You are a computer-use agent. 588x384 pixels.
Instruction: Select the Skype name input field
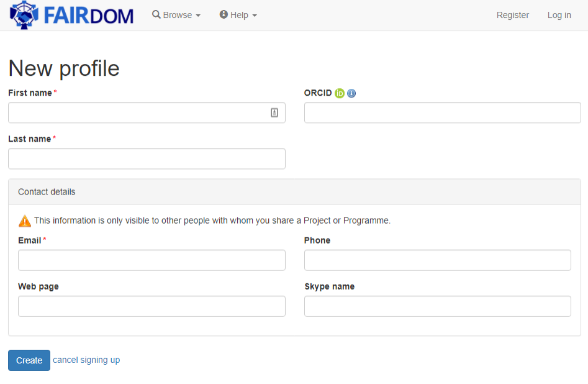(437, 306)
